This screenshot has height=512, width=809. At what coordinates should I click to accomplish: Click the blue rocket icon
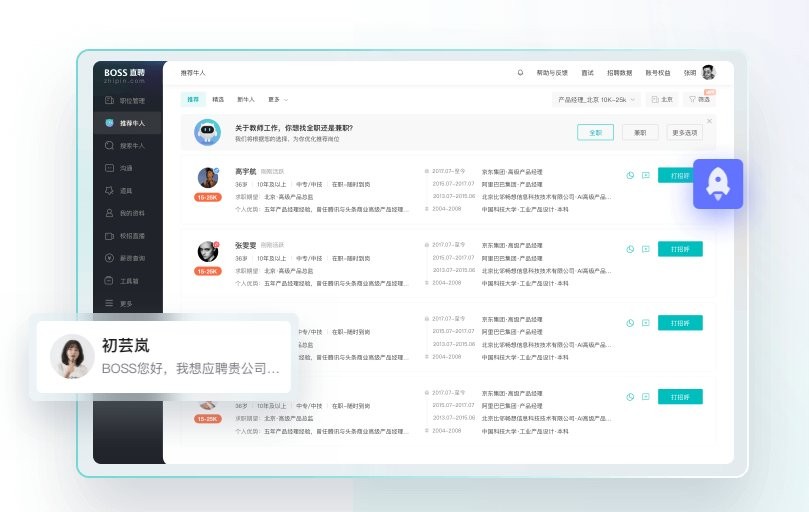point(718,184)
